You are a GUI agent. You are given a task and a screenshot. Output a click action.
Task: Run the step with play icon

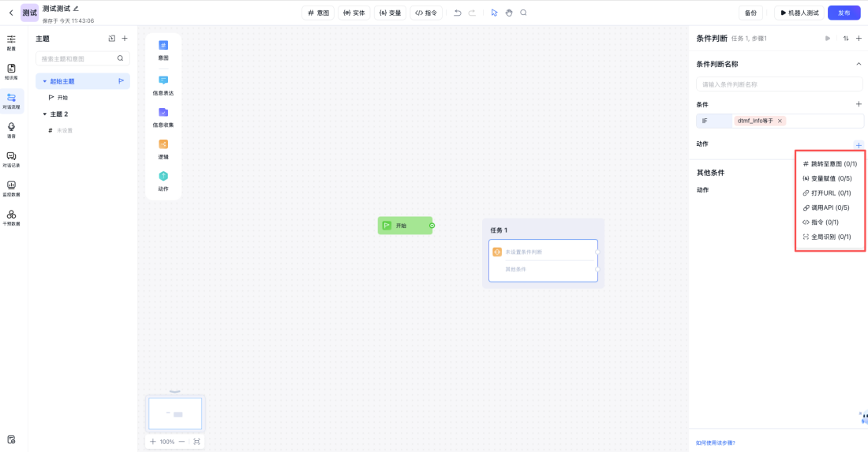click(828, 38)
